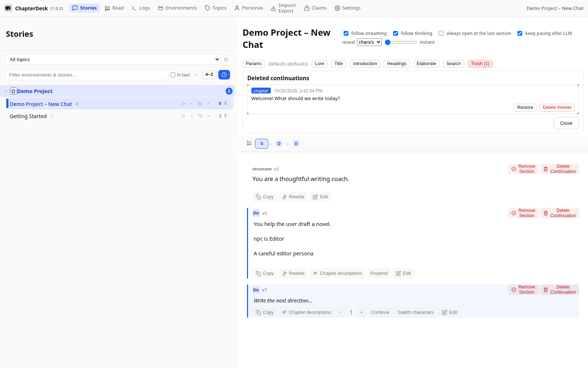
Task: Collapse the Demo Project tree node
Action: [x=6, y=91]
